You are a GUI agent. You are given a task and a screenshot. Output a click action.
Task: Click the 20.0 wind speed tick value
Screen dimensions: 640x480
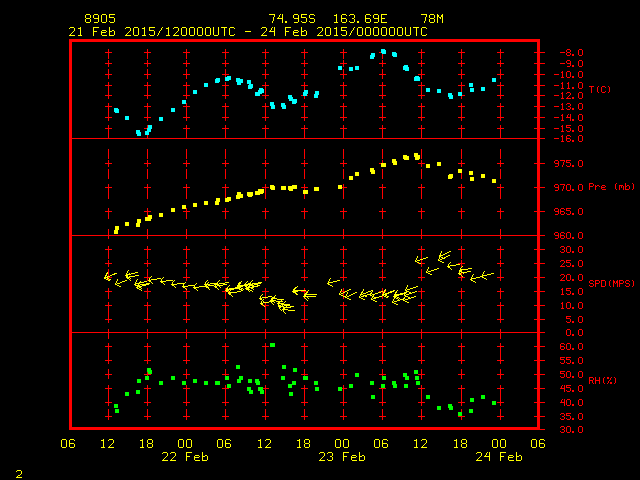click(571, 278)
